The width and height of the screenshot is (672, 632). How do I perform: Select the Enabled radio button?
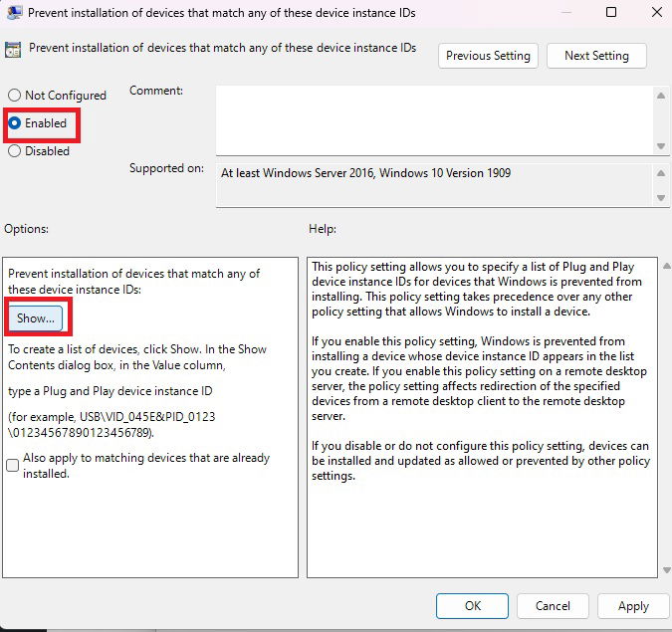tap(15, 123)
